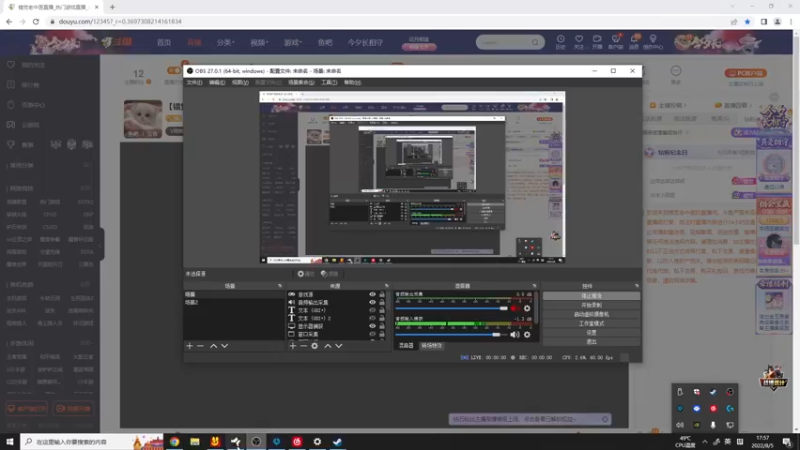Open settings gear for desktop audio channel

[527, 308]
